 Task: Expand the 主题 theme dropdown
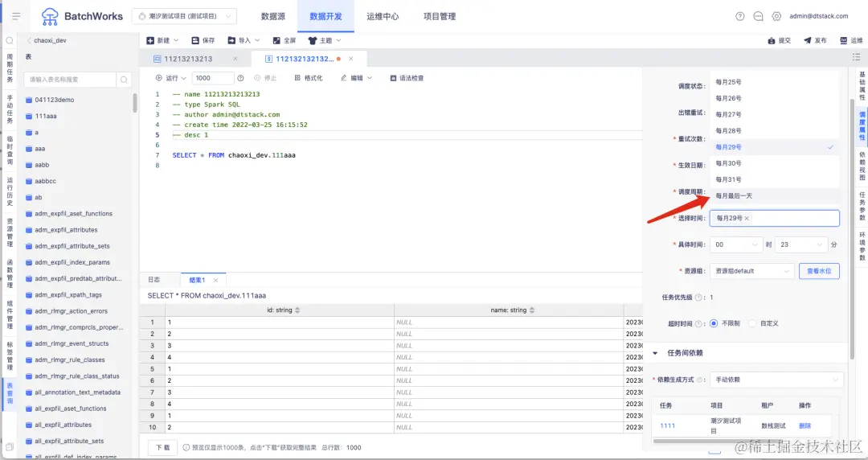pyautogui.click(x=339, y=40)
